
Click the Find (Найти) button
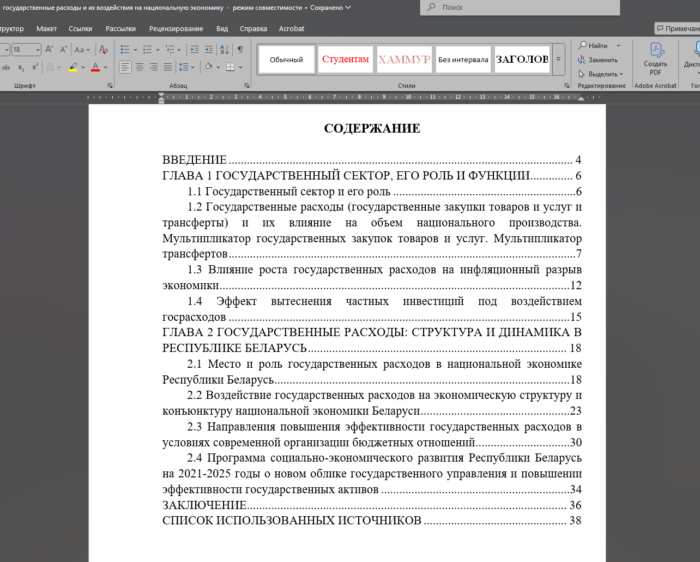coord(593,46)
